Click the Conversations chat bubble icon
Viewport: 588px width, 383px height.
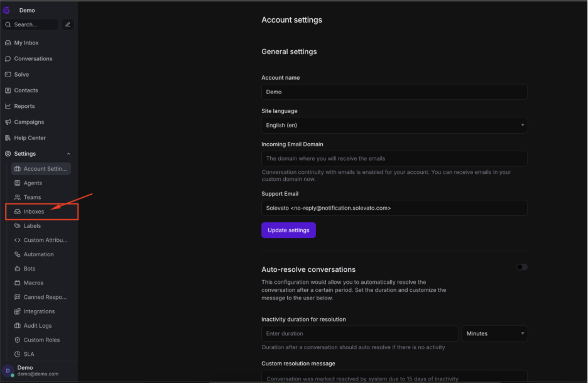coord(8,59)
